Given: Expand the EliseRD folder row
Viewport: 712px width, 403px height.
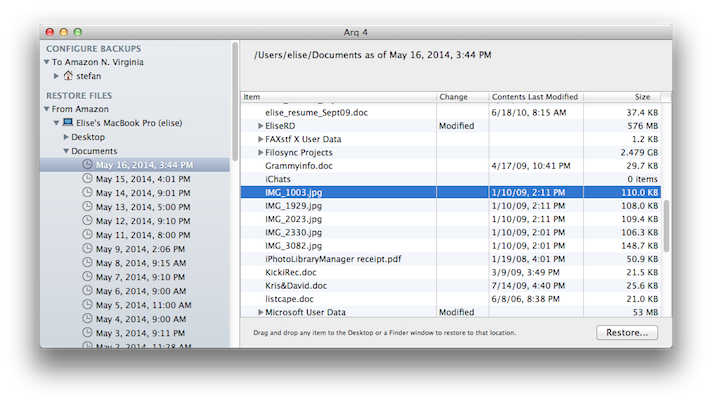Looking at the screenshot, I should click(x=261, y=126).
